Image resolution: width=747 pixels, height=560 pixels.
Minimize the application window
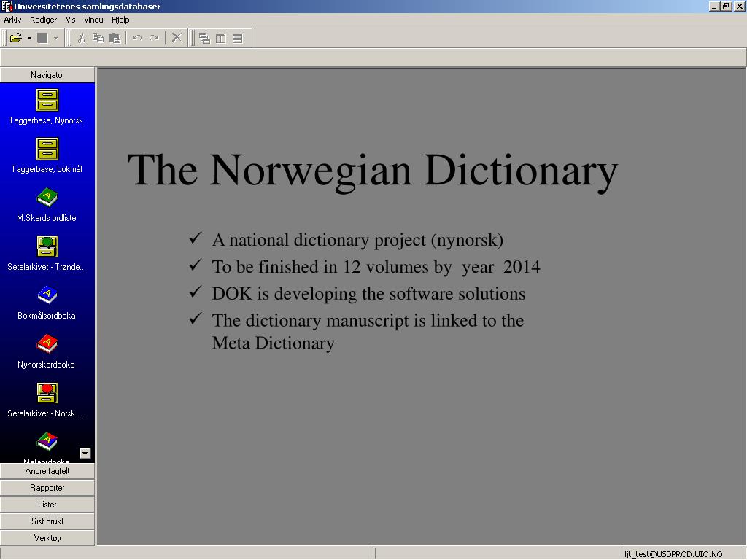click(713, 6)
